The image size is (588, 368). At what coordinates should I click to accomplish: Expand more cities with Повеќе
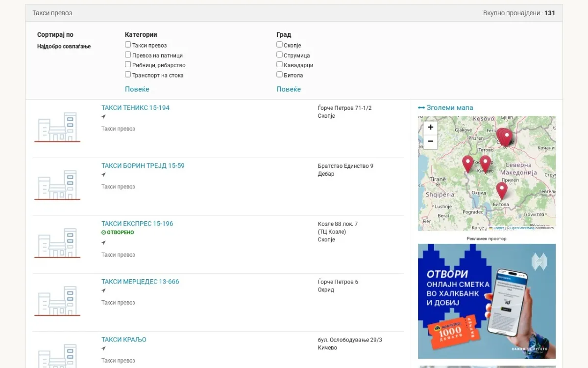[289, 89]
